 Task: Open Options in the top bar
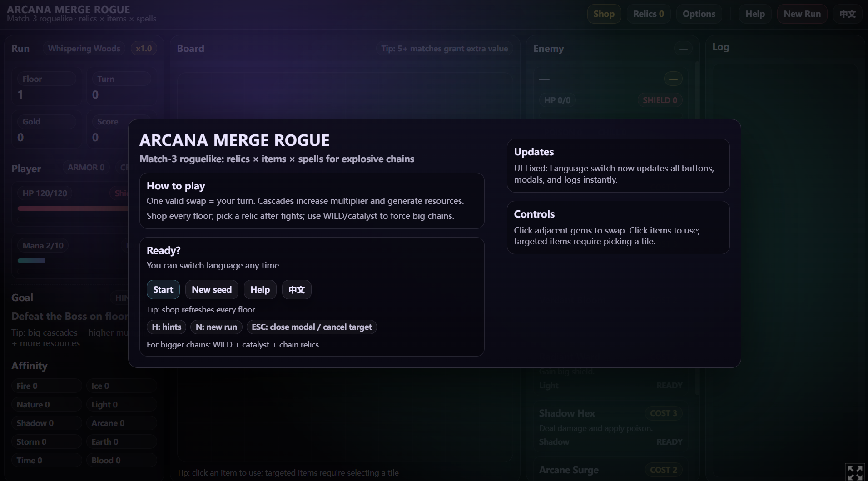(x=699, y=14)
